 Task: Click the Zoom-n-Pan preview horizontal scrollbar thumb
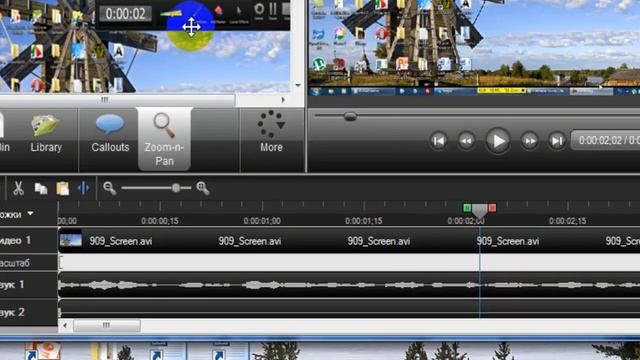point(118,99)
